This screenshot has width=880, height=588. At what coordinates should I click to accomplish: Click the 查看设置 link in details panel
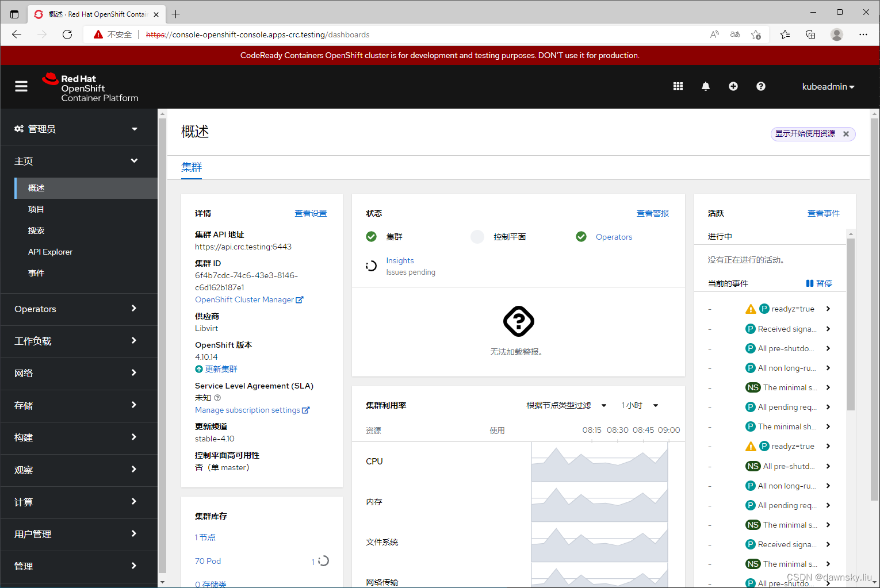click(311, 213)
